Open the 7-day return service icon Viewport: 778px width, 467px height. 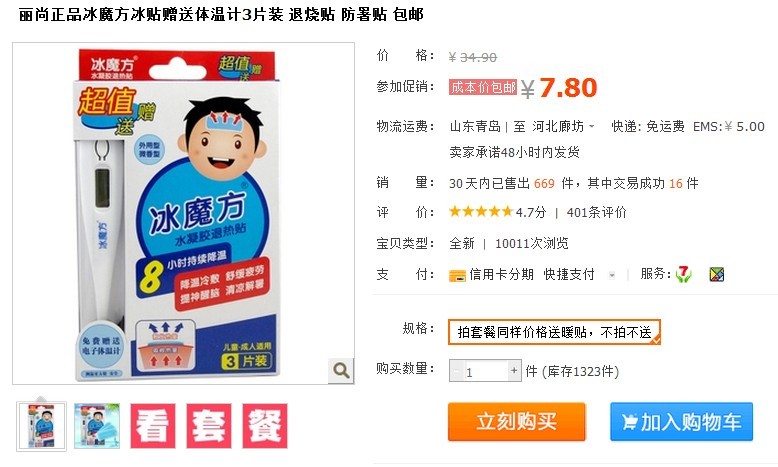pyautogui.click(x=684, y=274)
